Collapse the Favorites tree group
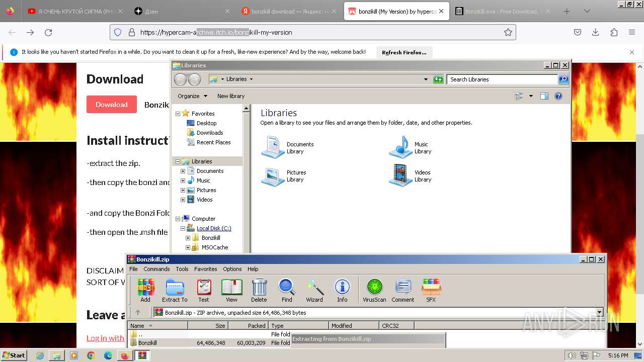 (178, 114)
